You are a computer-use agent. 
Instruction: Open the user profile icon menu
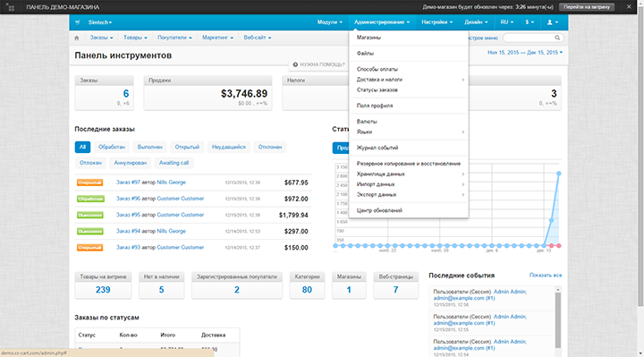(553, 22)
